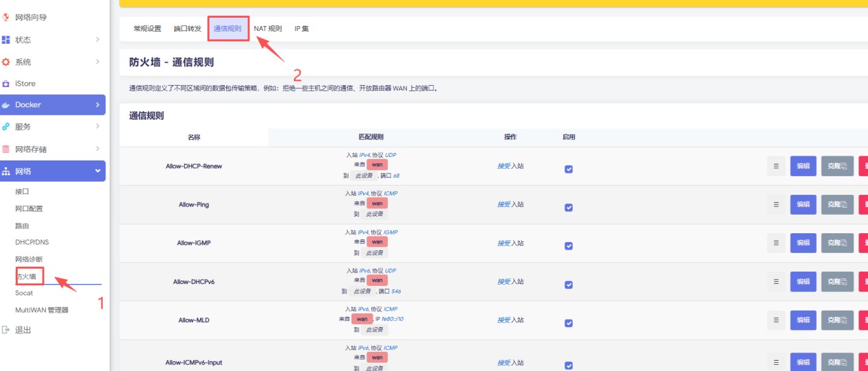Click the 退出 logout icon
This screenshot has height=371, width=868.
pyautogui.click(x=6, y=330)
